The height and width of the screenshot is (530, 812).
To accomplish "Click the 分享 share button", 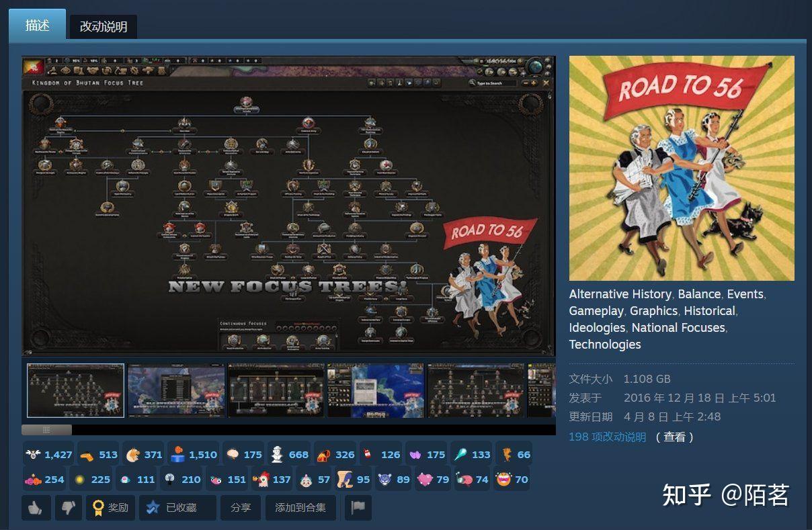I will pyautogui.click(x=241, y=508).
